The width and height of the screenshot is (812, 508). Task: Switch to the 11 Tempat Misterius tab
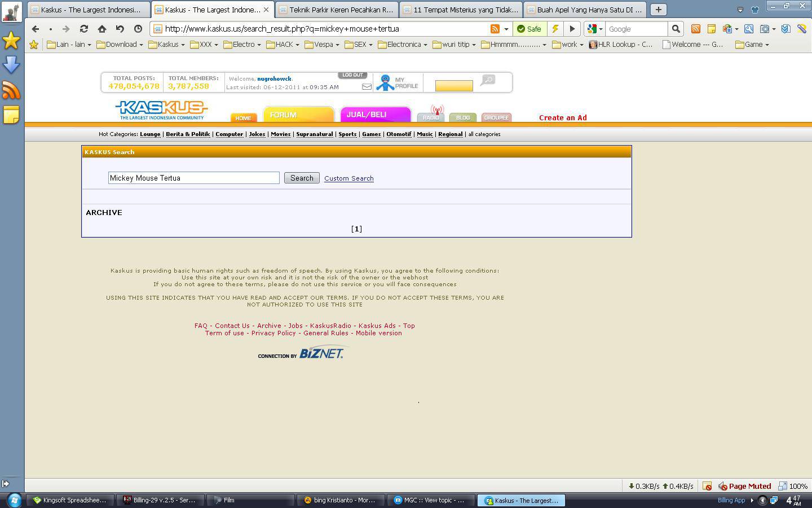461,10
